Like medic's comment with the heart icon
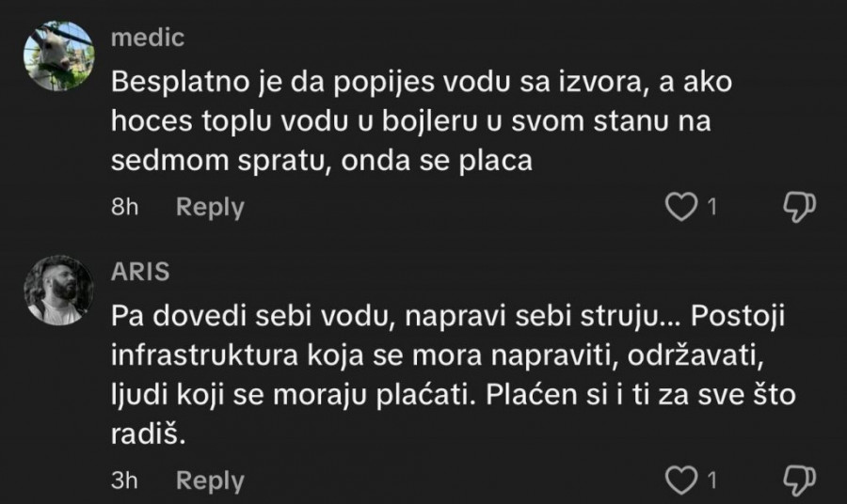The image size is (847, 504). pyautogui.click(x=679, y=206)
